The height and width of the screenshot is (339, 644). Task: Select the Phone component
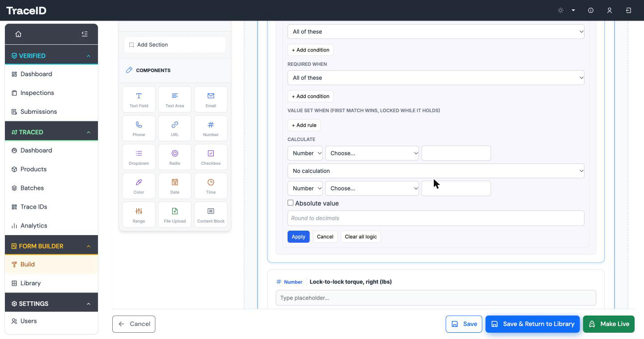(139, 129)
